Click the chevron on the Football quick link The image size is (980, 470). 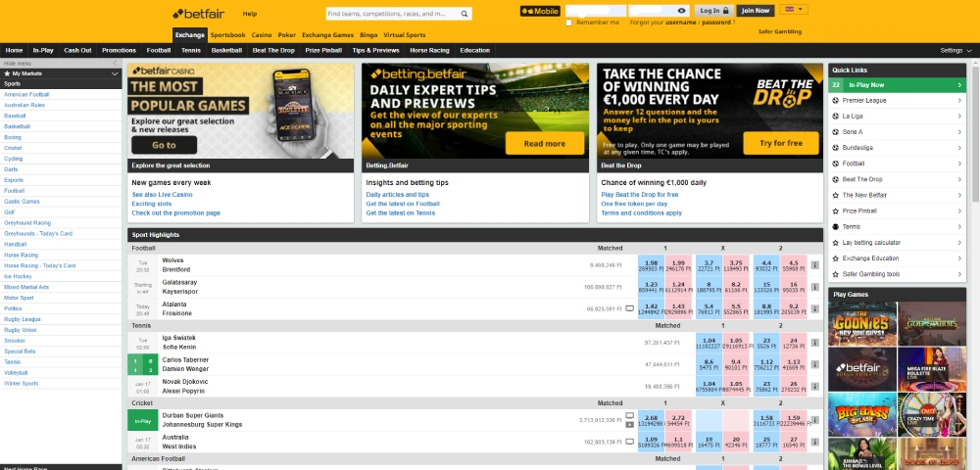(x=959, y=164)
